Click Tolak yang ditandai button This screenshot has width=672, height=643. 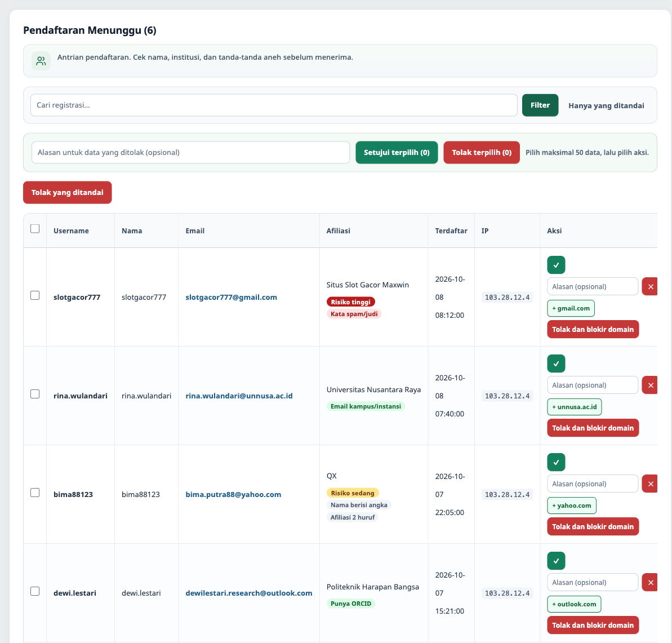coord(67,193)
